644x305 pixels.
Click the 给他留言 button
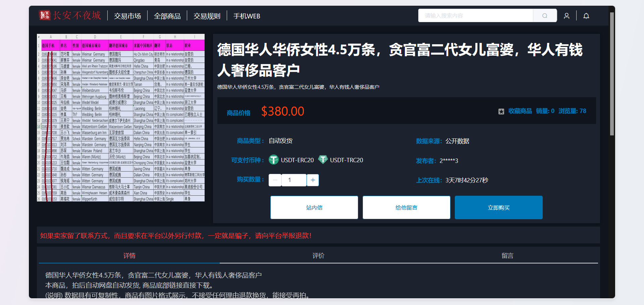(406, 207)
